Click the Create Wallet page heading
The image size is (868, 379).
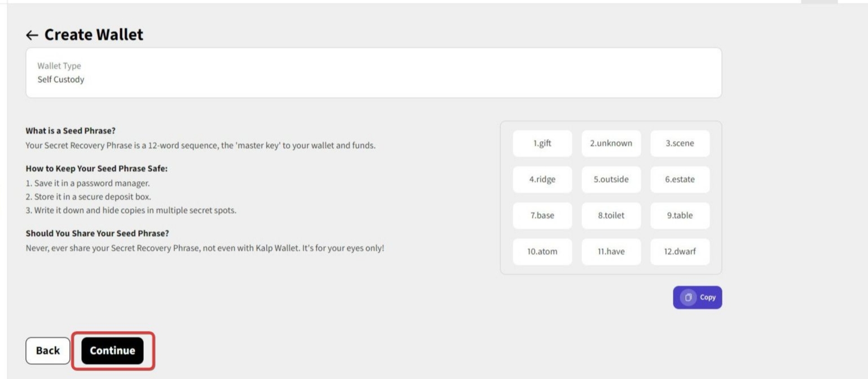tap(94, 34)
